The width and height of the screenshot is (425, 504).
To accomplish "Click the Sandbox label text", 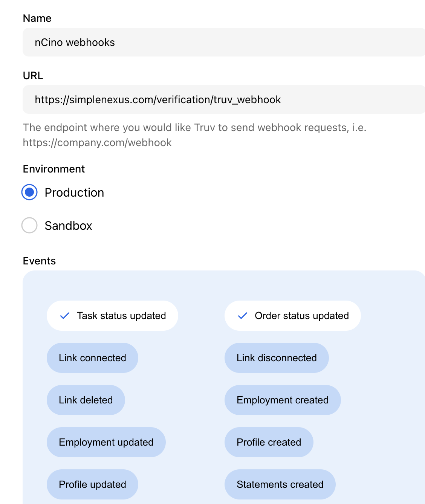I will [68, 226].
